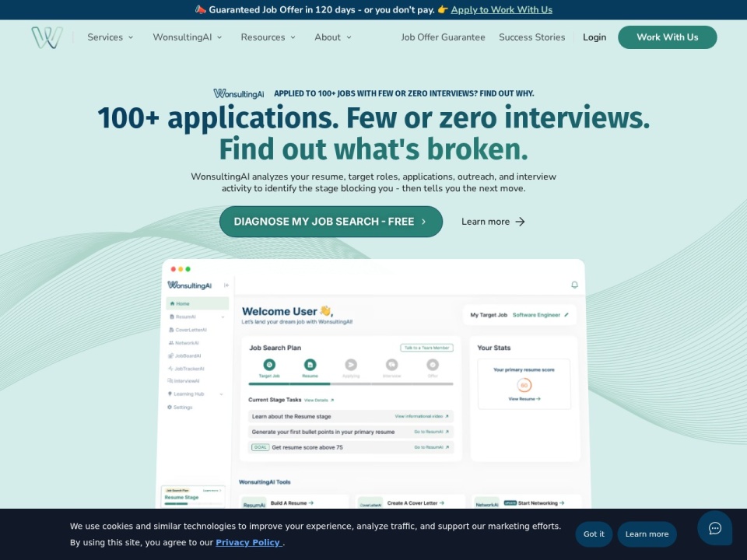Open the chat bubble widget

point(714,528)
